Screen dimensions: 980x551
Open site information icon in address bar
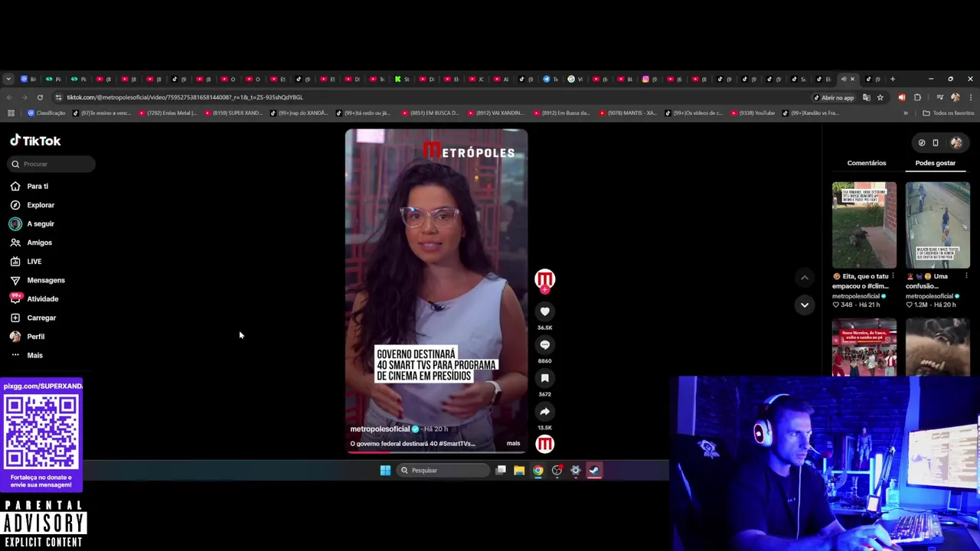[x=58, y=97]
